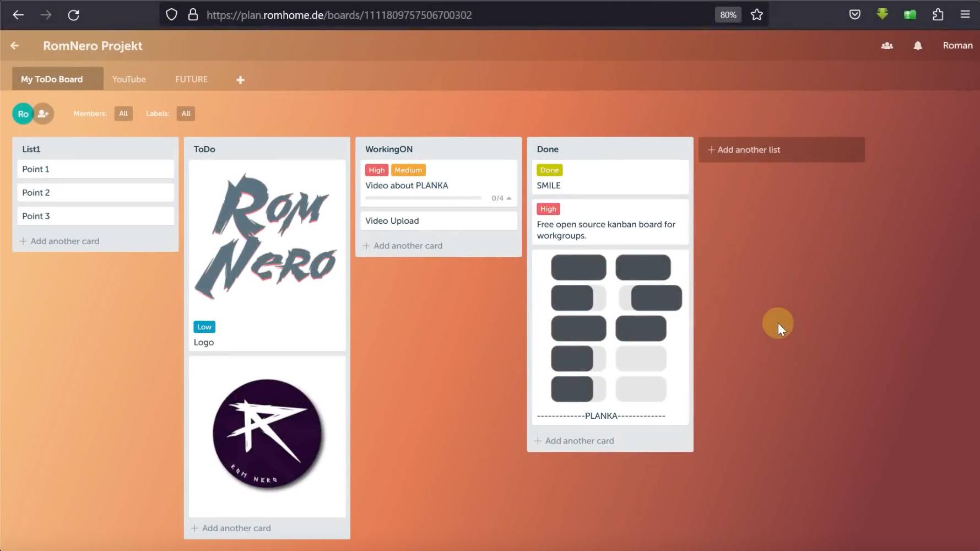Click the browser back arrow
Viewport: 980px width, 551px height.
pyautogui.click(x=18, y=15)
